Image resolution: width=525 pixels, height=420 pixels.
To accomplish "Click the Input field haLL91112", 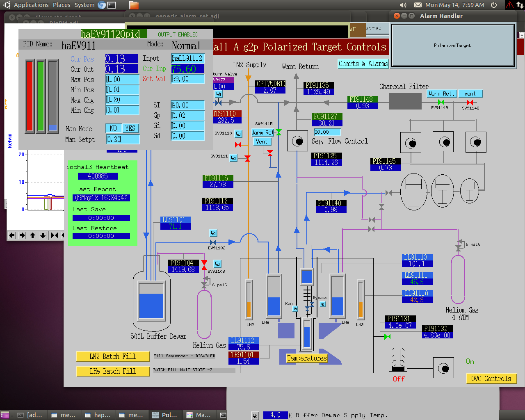I will pyautogui.click(x=188, y=58).
